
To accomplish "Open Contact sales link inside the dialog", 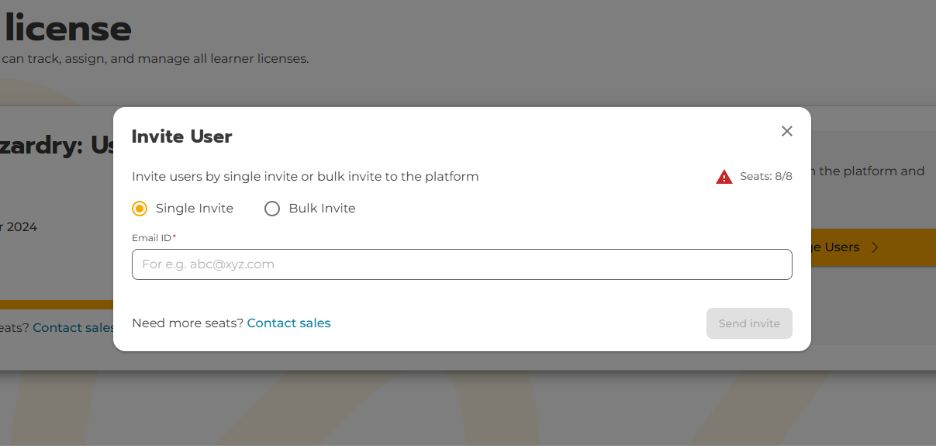I will (288, 323).
